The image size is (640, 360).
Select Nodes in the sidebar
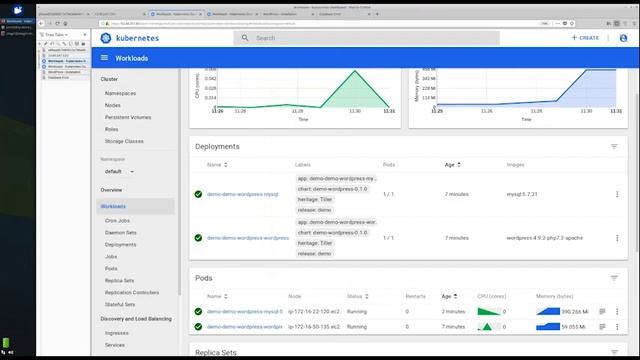click(x=113, y=105)
